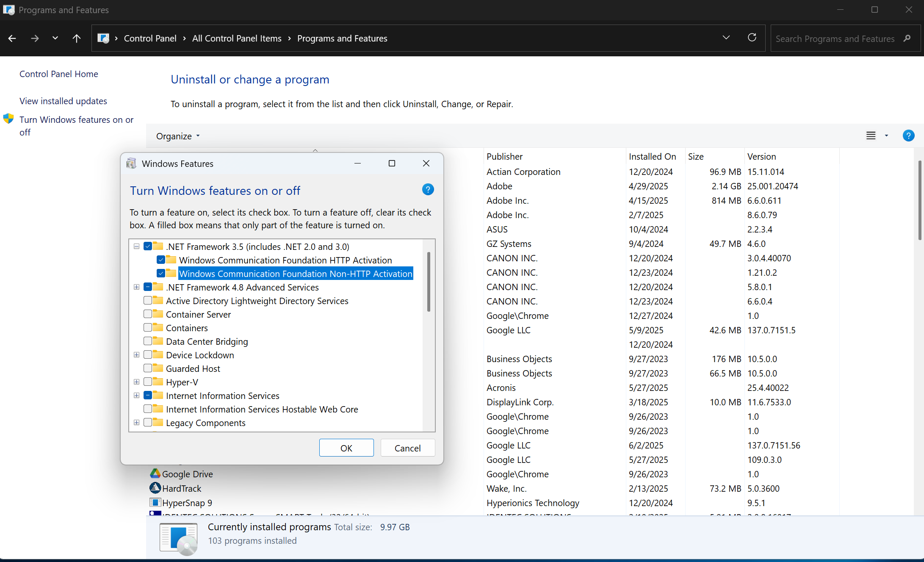Click help icon at right of Organize toolbar
This screenshot has width=924, height=562.
click(908, 136)
